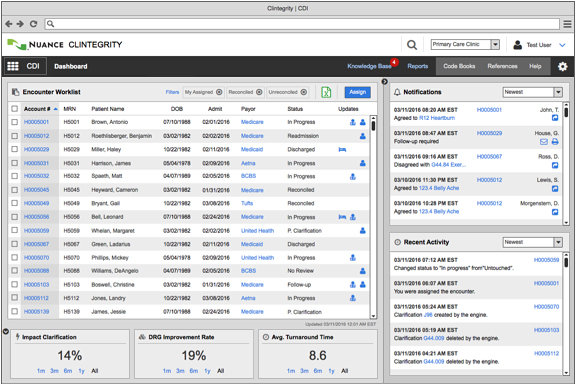Screen dimensions: 576x384
Task: Expand the Test User menu chevron
Action: [x=562, y=45]
